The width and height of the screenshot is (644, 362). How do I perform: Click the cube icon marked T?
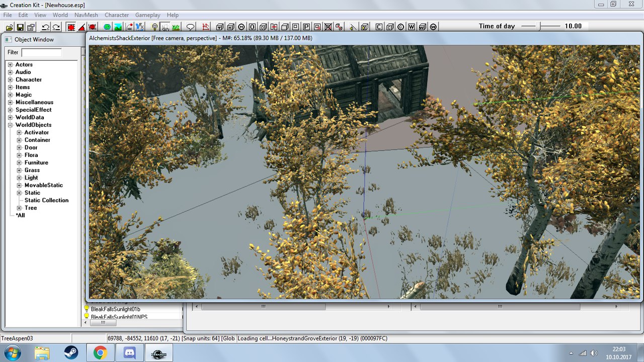[x=220, y=27]
